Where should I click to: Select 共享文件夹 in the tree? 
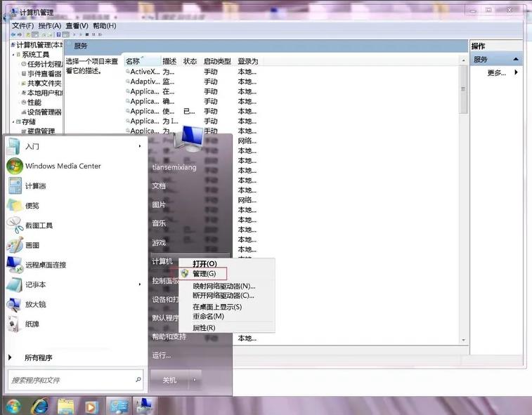pos(44,84)
